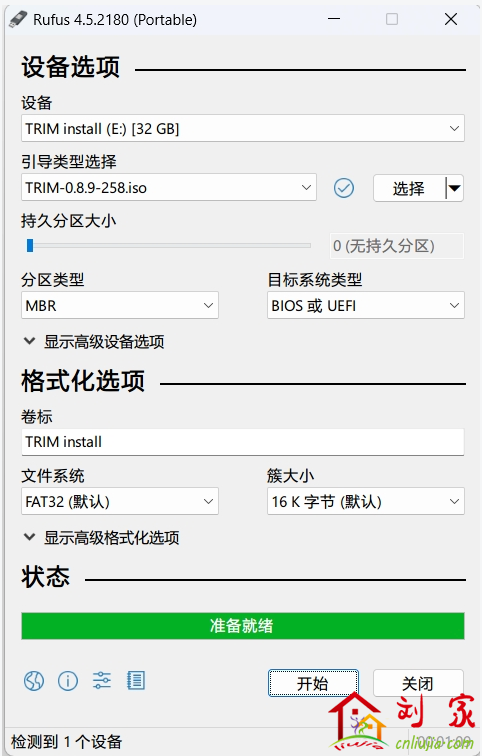482x756 pixels.
Task: Expand 显示高级格式化选项 section
Action: tap(101, 538)
